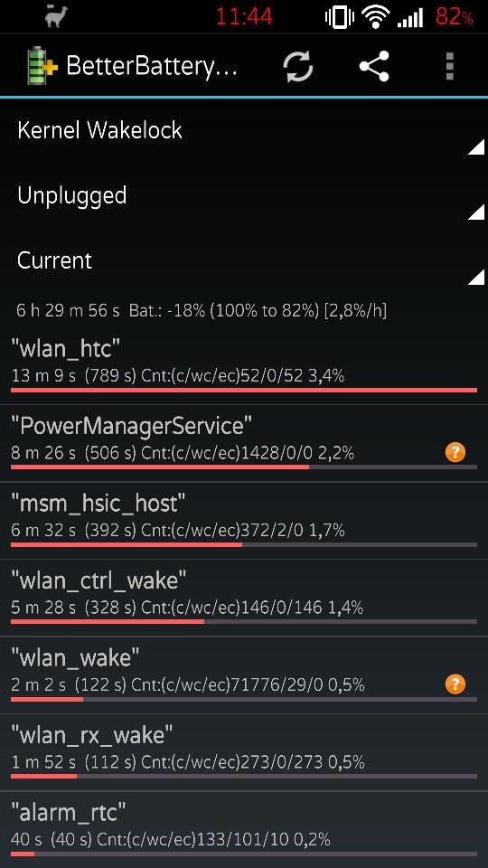
Task: Tap the refresh icon in the action bar
Action: (x=298, y=66)
